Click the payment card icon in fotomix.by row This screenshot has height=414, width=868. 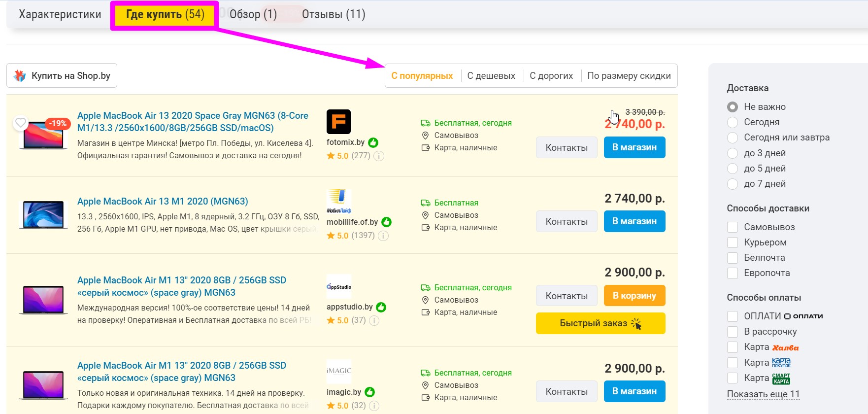[x=426, y=147]
